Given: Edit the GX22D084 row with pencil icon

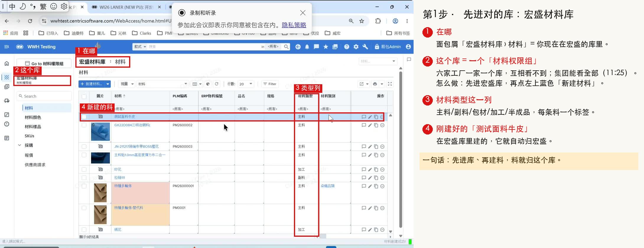Looking at the screenshot, I should coord(370,125).
